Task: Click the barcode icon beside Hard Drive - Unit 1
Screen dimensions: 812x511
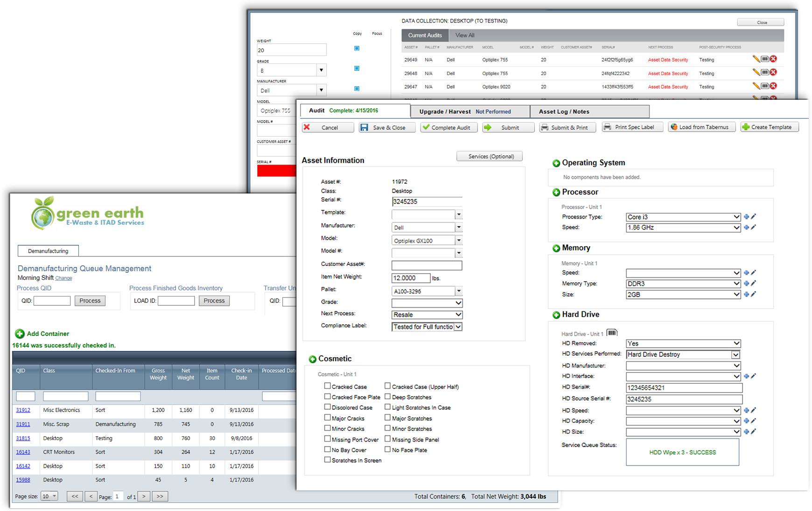Action: pos(612,333)
